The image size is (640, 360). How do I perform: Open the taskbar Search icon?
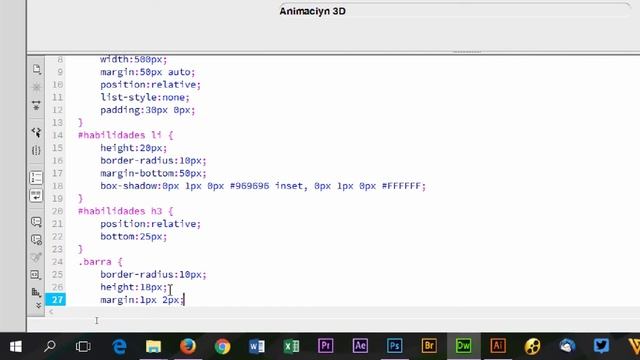pyautogui.click(x=50, y=347)
